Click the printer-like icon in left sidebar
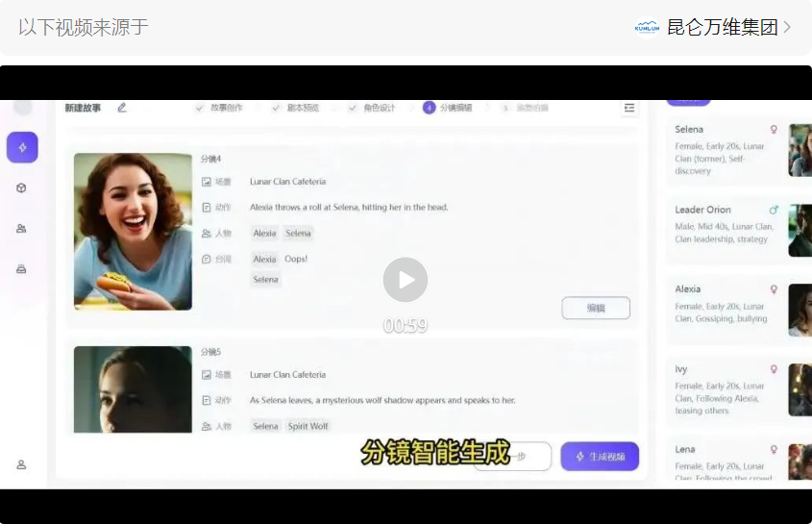This screenshot has height=524, width=812. point(21,269)
